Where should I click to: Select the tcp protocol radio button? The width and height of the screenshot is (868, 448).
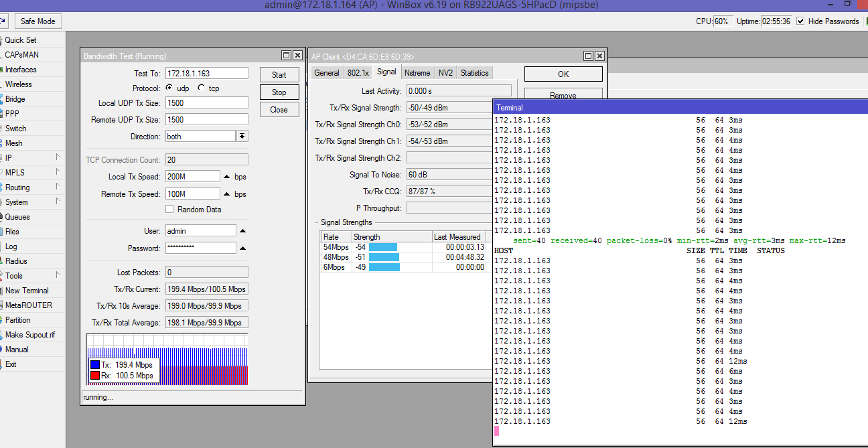point(202,88)
